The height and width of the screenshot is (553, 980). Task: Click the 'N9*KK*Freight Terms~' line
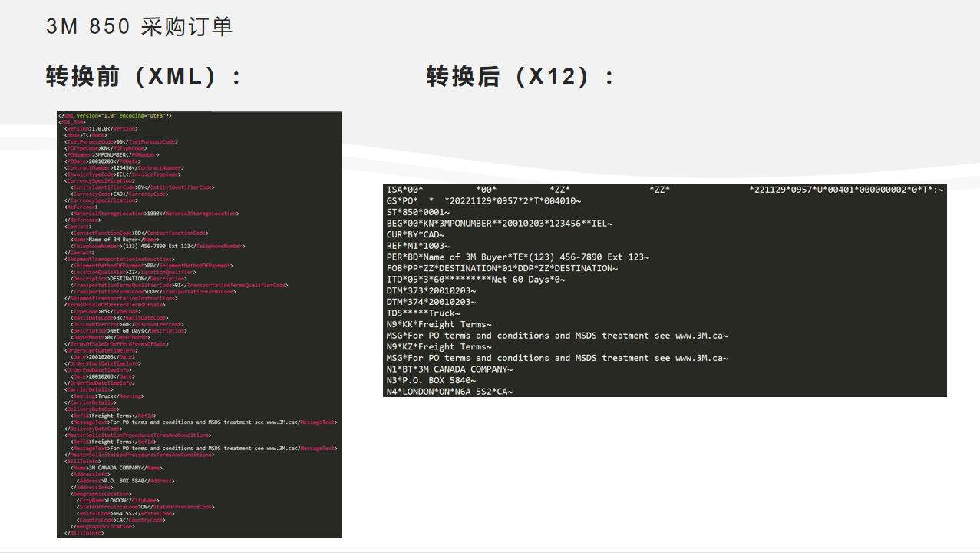coord(439,324)
